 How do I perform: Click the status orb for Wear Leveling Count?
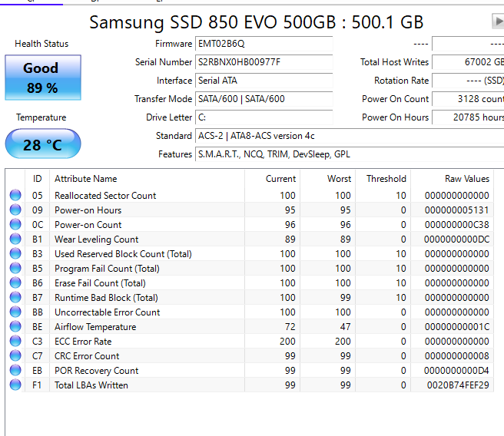click(x=15, y=239)
